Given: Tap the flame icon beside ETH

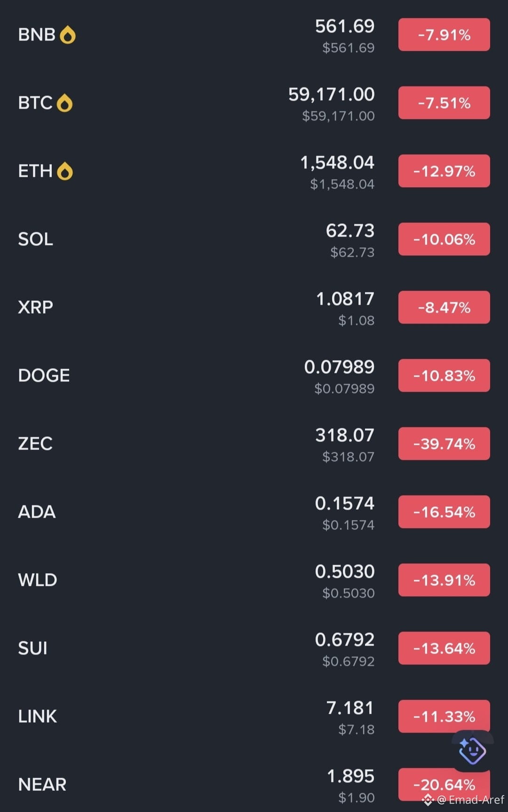Looking at the screenshot, I should 65,171.
